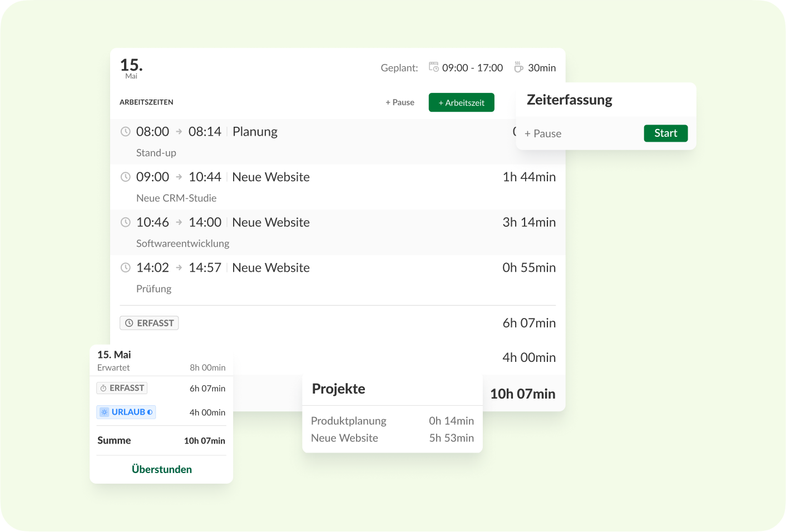Click the Geplant: label

pos(399,68)
